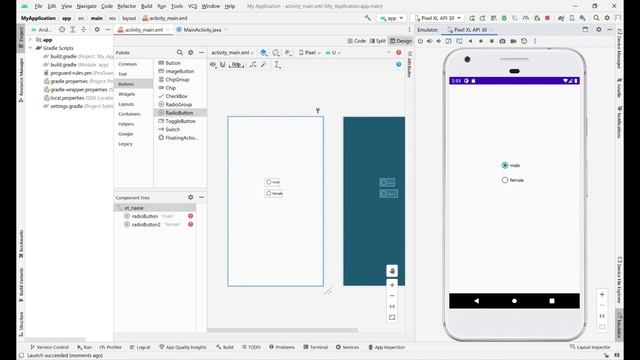Screen dimensions: 640x360
Task: Take an emulator screenshot with camera icon
Action: point(502,41)
